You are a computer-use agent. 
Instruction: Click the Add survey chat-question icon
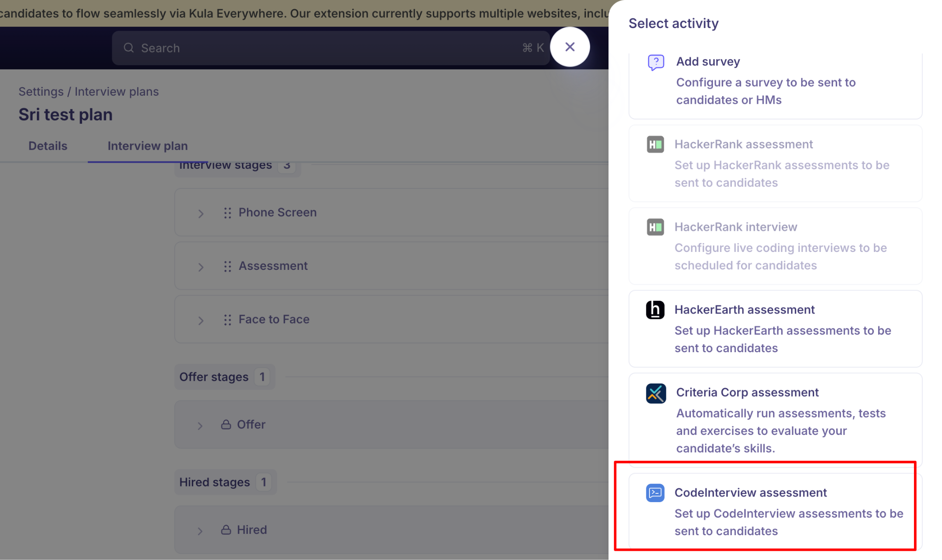[656, 62]
